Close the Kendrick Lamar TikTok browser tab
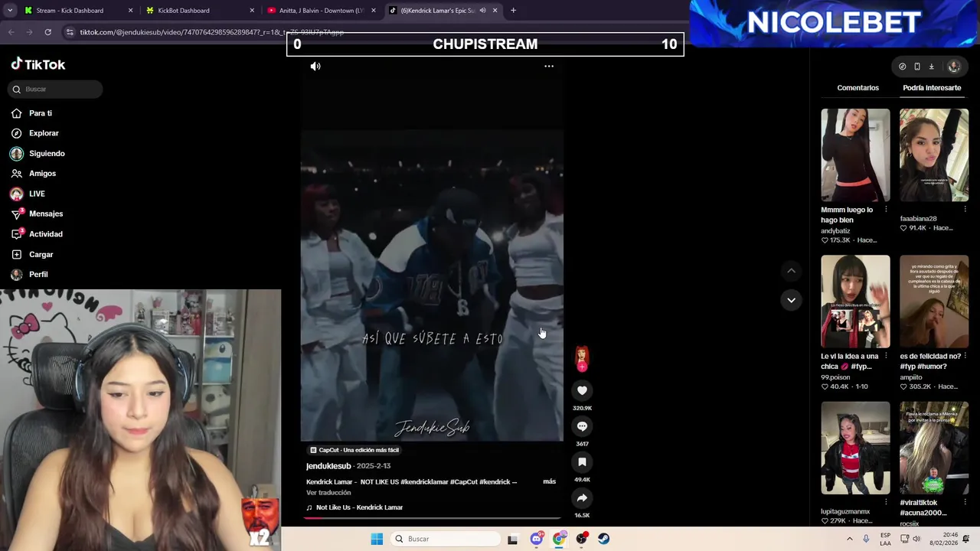Viewport: 980px width, 551px height. tap(495, 11)
